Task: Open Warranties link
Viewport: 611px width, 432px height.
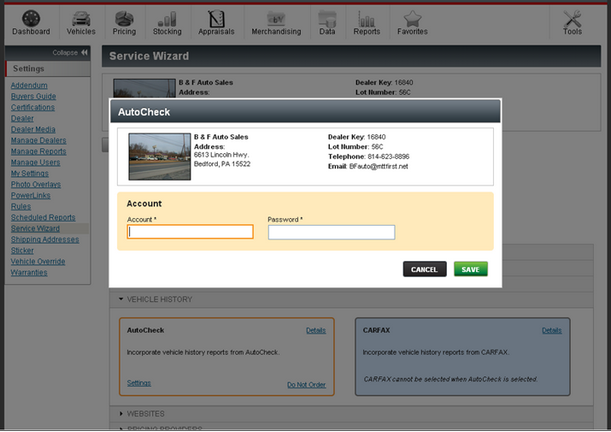Action: [x=29, y=273]
